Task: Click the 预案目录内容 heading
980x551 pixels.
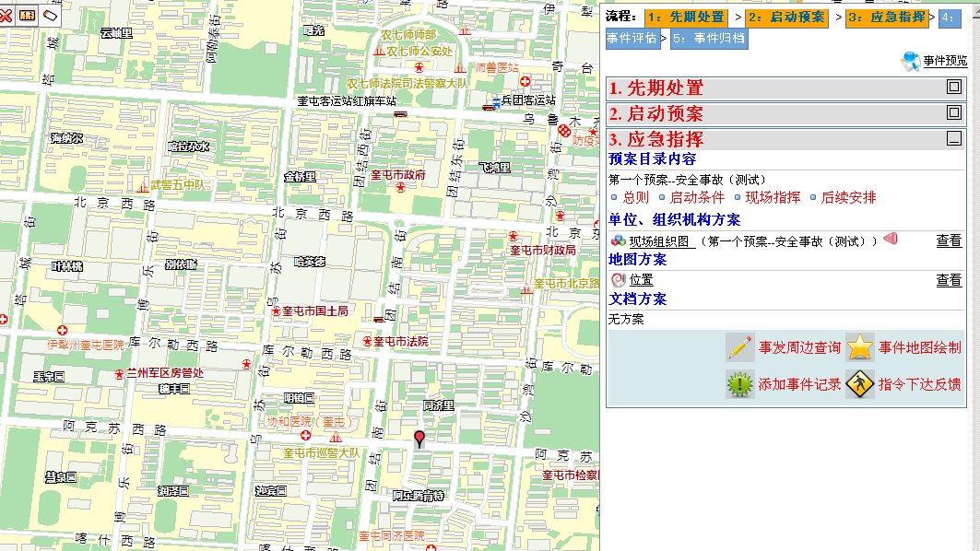Action: (x=652, y=158)
